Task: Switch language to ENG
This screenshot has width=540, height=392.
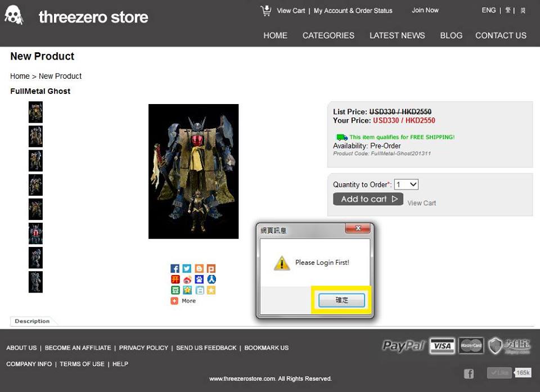Action: pos(489,10)
